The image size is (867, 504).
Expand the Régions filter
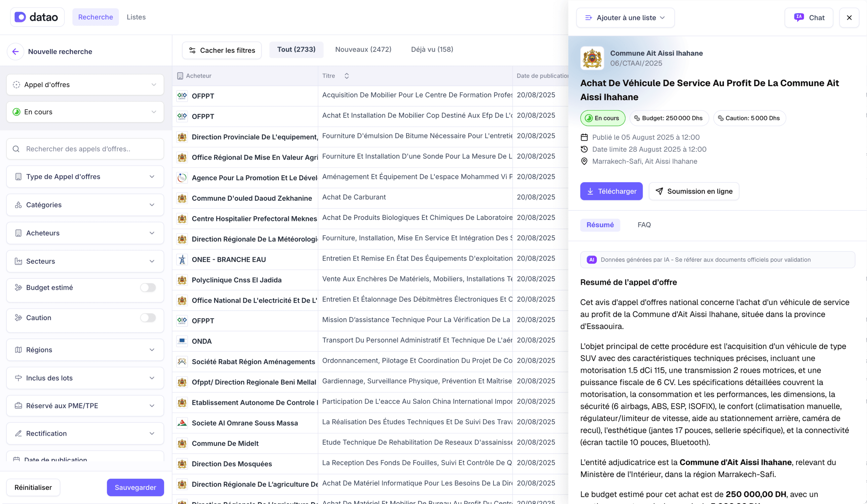[85, 350]
